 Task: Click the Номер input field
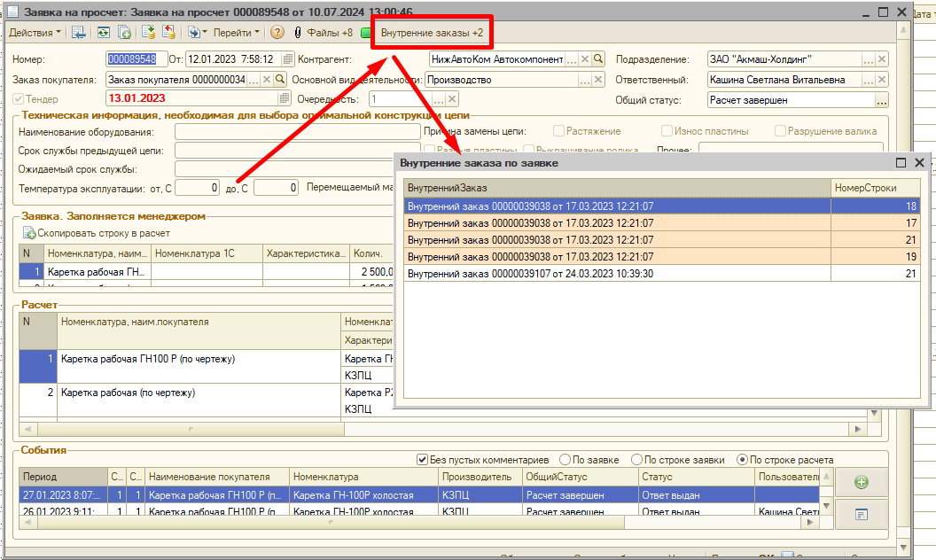tap(136, 59)
